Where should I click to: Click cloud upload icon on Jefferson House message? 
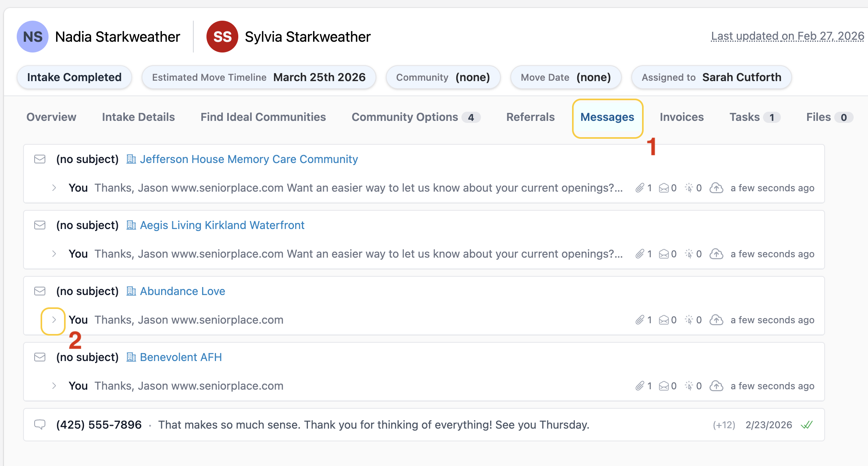point(716,188)
